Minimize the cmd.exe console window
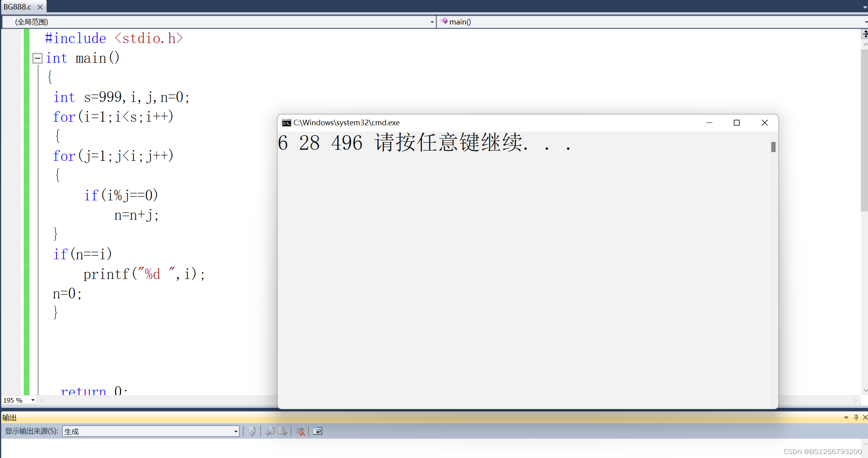The width and height of the screenshot is (868, 458). (709, 123)
